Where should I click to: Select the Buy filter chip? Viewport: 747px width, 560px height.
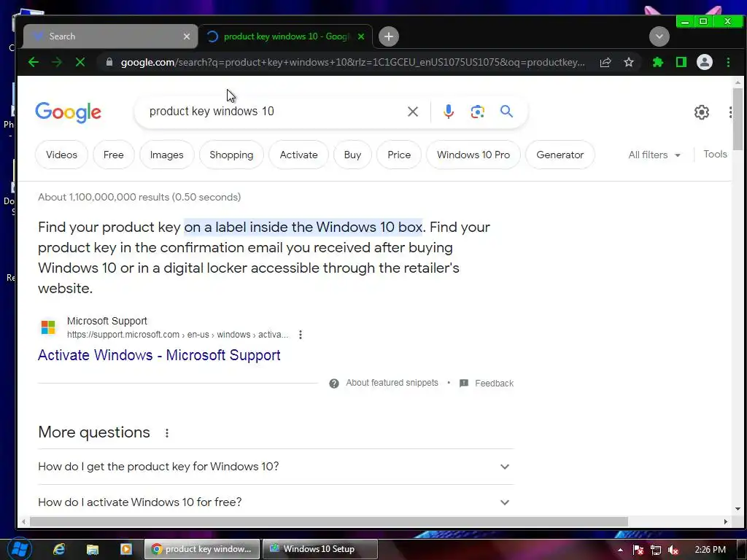click(352, 155)
